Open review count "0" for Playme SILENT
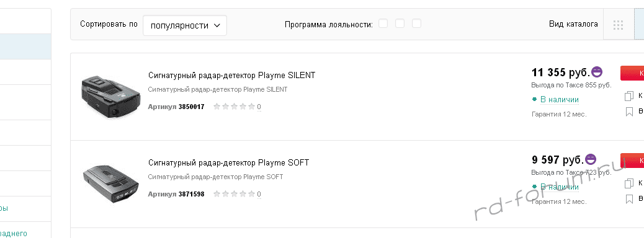 point(259,107)
